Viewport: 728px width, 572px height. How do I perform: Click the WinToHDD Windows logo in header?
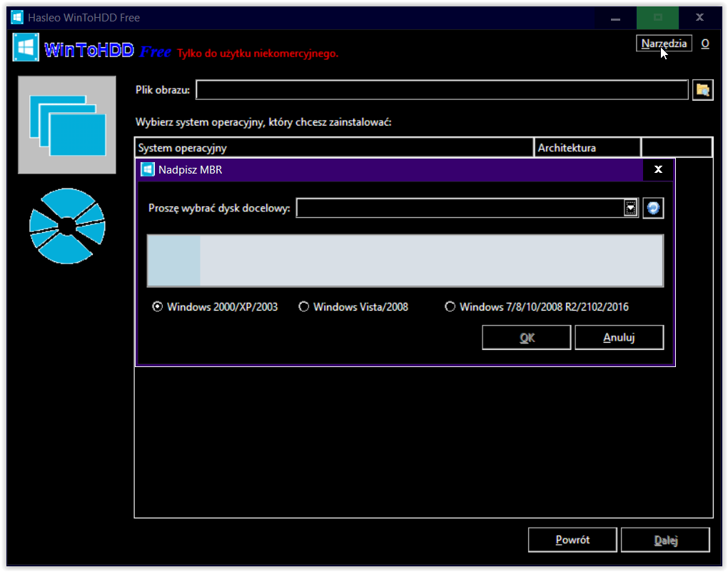pyautogui.click(x=26, y=47)
